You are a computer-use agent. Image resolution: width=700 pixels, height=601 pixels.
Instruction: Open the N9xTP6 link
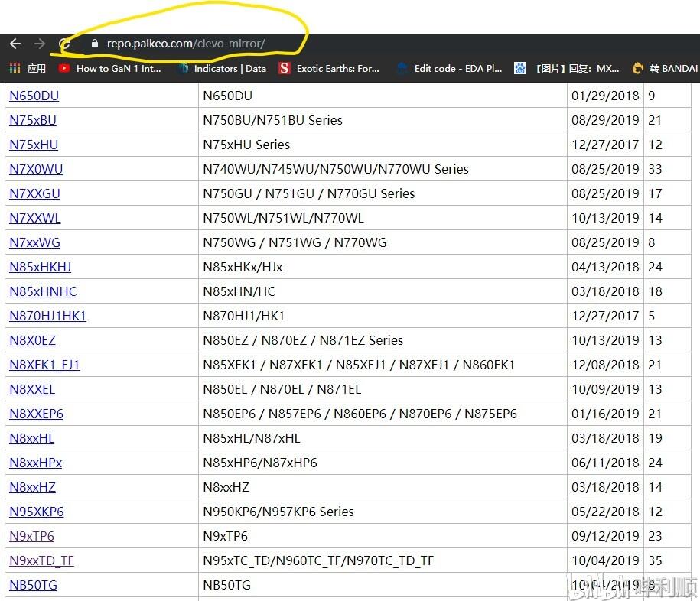pyautogui.click(x=31, y=536)
